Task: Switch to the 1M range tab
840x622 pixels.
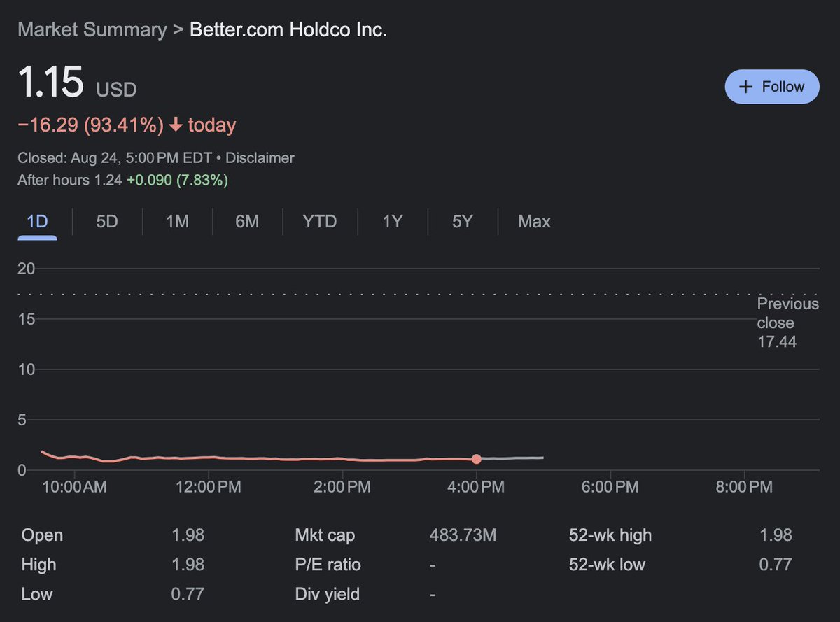Action: pos(177,222)
